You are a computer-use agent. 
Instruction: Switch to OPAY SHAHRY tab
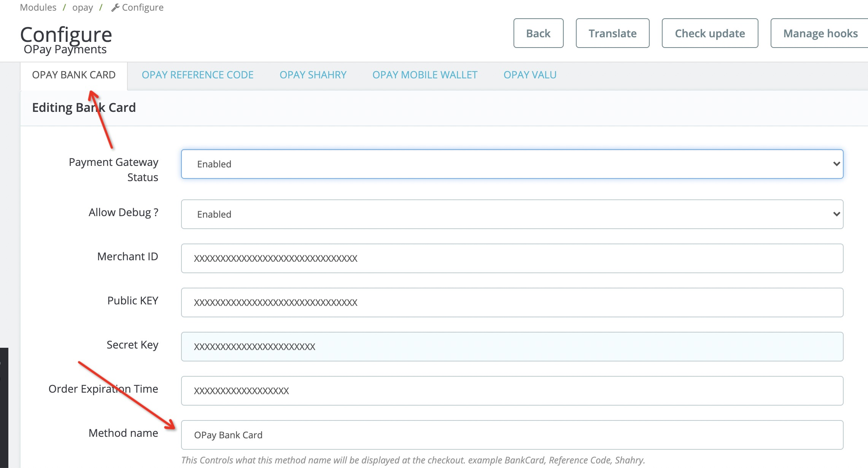pyautogui.click(x=314, y=74)
